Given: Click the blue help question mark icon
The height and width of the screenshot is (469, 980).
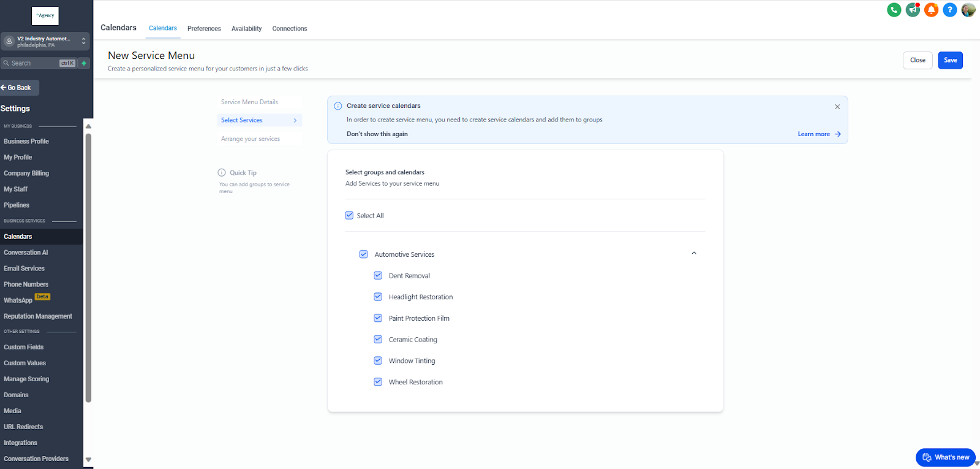Looking at the screenshot, I should (x=950, y=10).
